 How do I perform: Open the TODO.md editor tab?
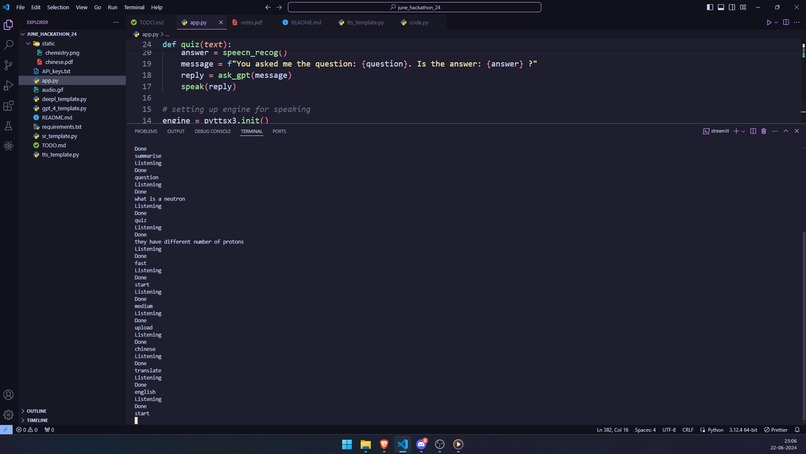151,23
